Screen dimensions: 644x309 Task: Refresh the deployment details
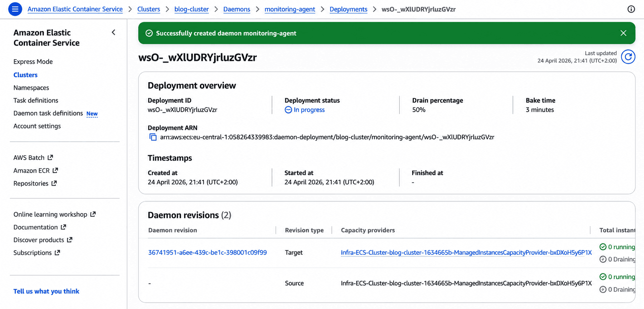(x=628, y=57)
